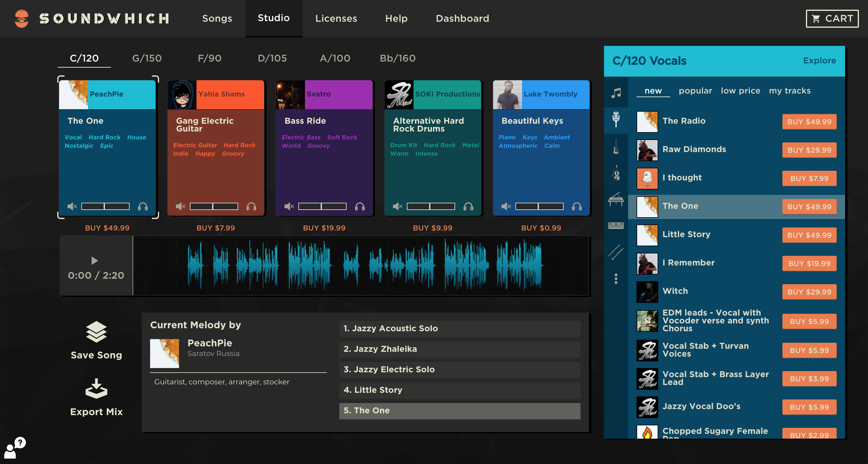Click the Explore link in Vocals panel
The height and width of the screenshot is (464, 868).
[819, 60]
